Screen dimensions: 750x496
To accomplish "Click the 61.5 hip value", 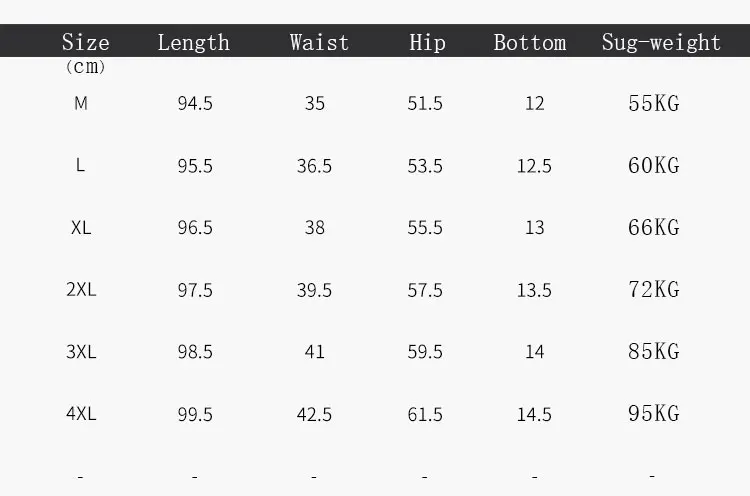I will point(425,414).
